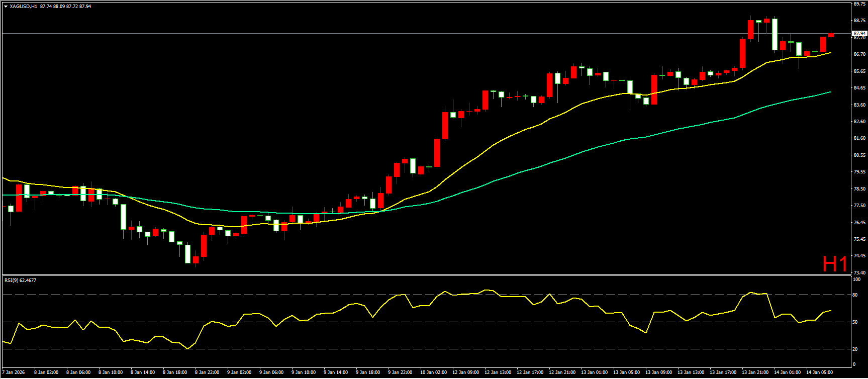This screenshot has height=379, width=868.
Task: Click the 89.75 price scale label
Action: [859, 4]
